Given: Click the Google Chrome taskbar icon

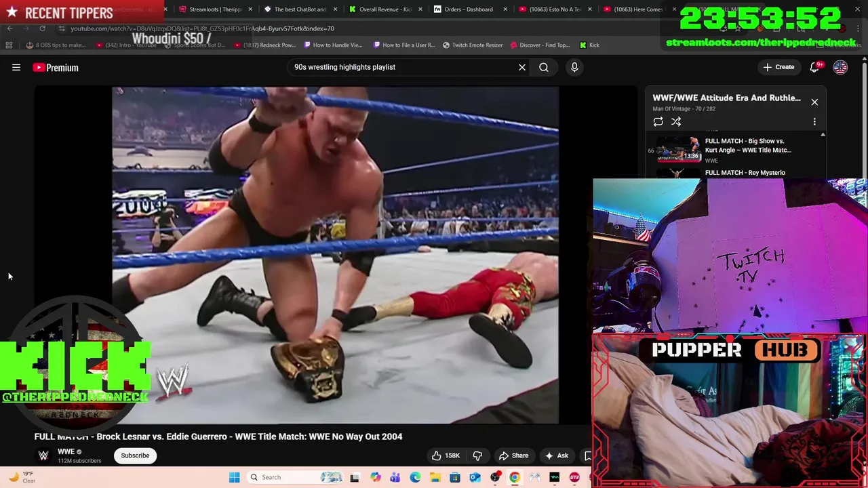Looking at the screenshot, I should click(x=515, y=477).
